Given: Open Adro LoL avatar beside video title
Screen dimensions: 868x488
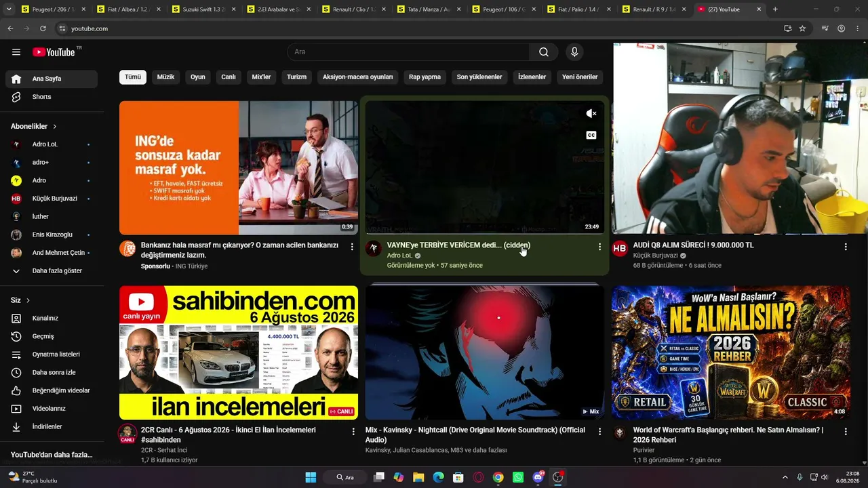Looking at the screenshot, I should tap(374, 249).
